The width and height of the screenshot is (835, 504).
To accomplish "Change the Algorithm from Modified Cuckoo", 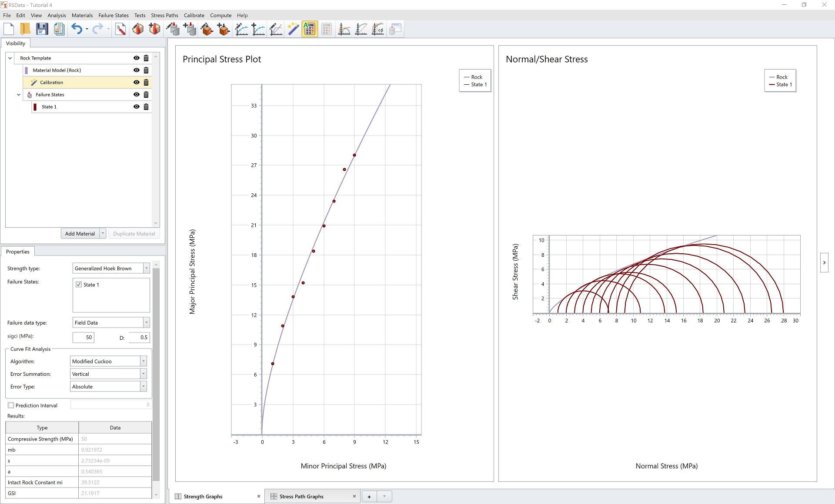I will [x=143, y=361].
